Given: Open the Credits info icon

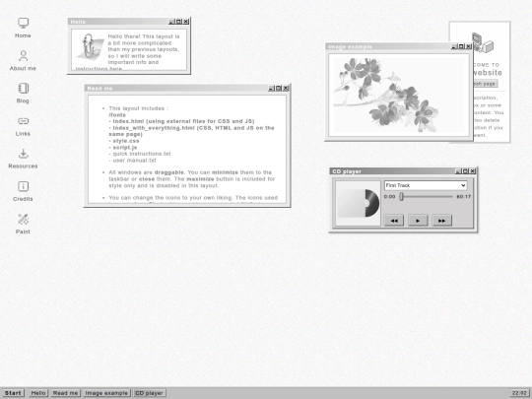Looking at the screenshot, I should click(23, 191).
